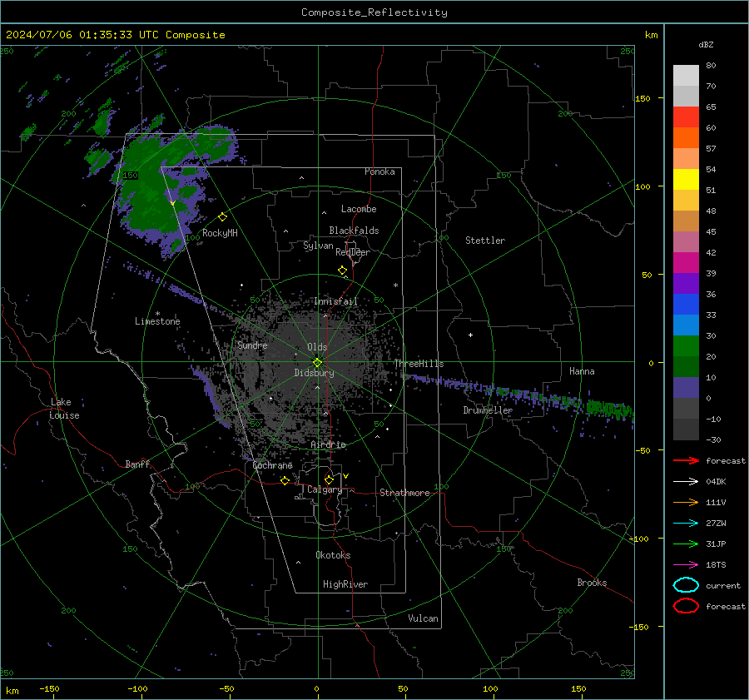Click the Banff label

coord(137,464)
